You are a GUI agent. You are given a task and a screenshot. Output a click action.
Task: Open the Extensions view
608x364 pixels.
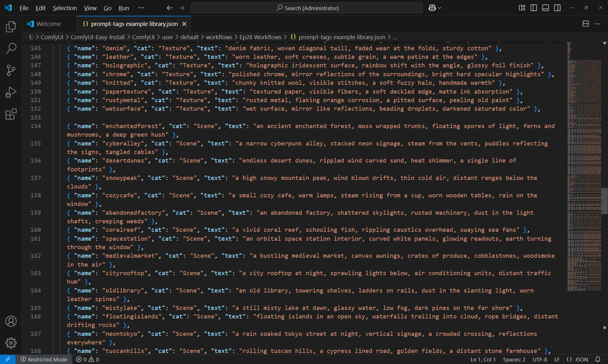click(x=11, y=114)
